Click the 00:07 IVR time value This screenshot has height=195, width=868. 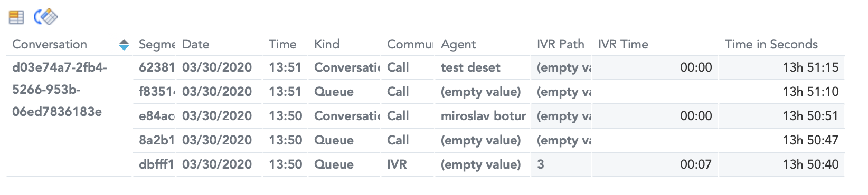(696, 164)
